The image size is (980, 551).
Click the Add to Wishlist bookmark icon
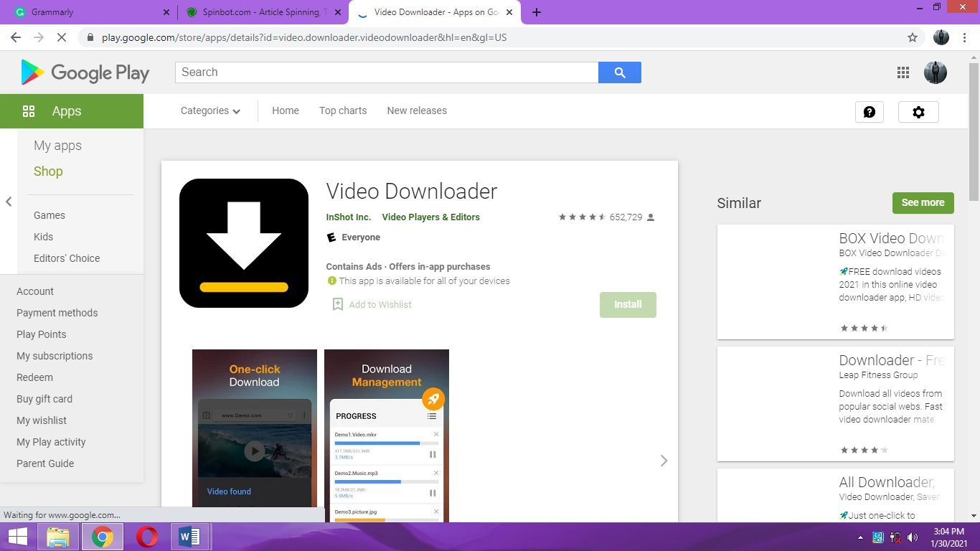[337, 304]
